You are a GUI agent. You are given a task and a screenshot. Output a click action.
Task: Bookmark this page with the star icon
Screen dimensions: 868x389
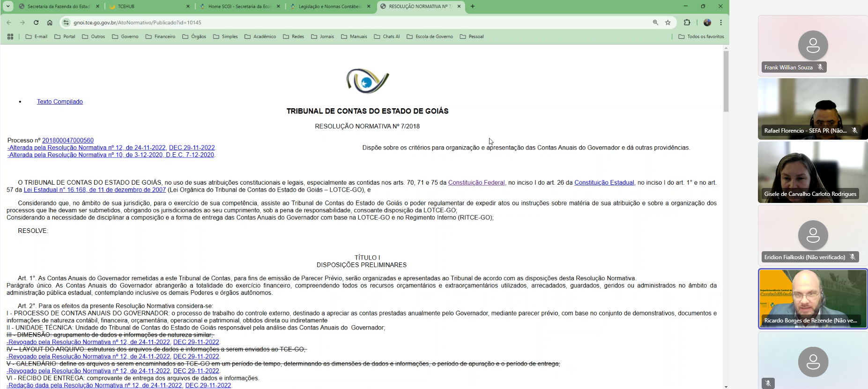point(668,22)
